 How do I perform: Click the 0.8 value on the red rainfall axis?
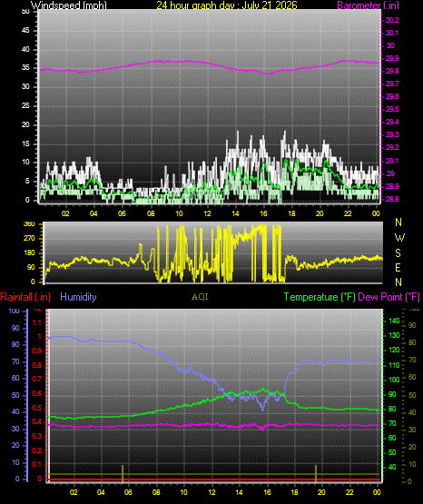37,365
